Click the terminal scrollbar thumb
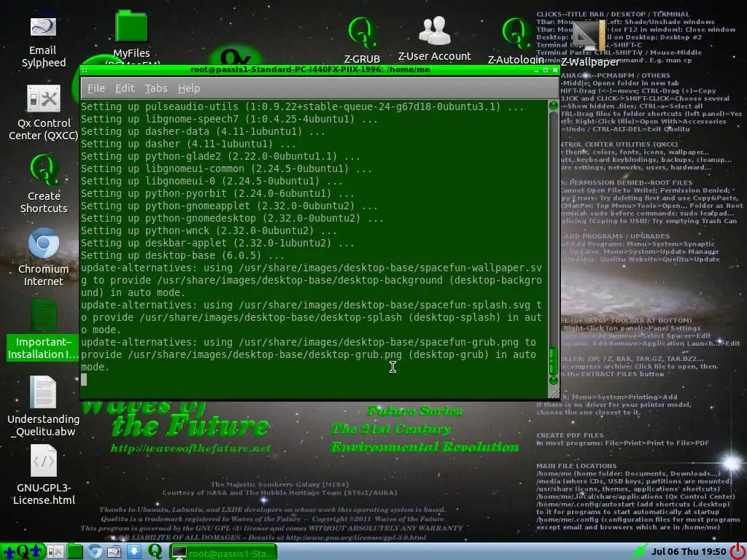This screenshot has width=747, height=560. point(553,361)
